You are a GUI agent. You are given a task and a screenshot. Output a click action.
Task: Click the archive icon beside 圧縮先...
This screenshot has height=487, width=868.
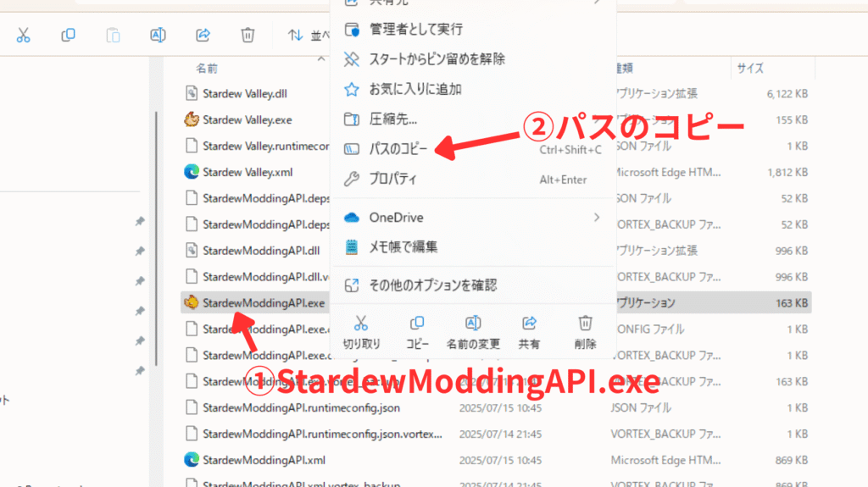click(x=352, y=119)
